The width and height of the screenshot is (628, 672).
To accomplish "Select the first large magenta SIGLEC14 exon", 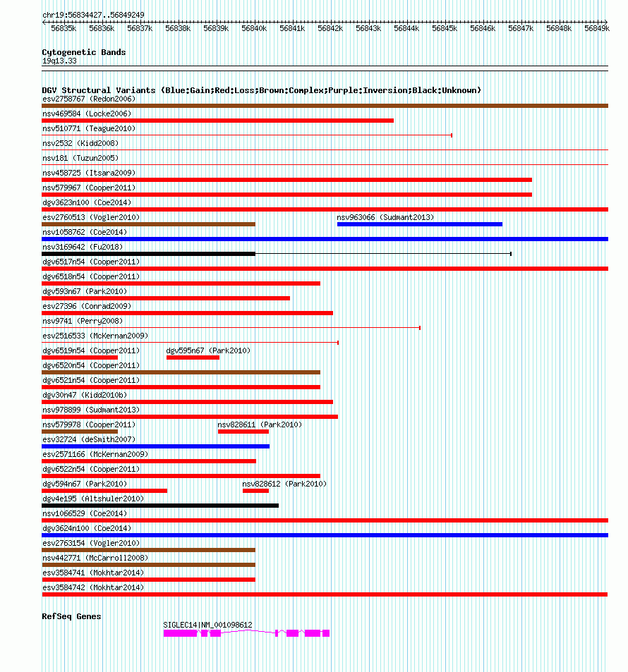I will 180,633.
